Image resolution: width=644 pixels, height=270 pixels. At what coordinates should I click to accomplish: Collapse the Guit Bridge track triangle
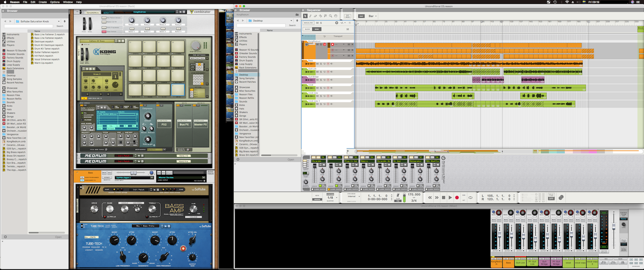click(303, 77)
